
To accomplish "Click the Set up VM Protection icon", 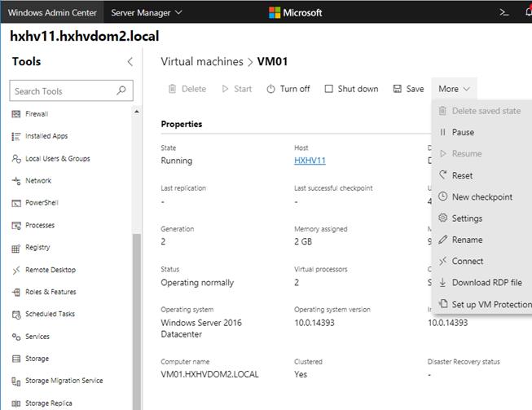I will 442,303.
